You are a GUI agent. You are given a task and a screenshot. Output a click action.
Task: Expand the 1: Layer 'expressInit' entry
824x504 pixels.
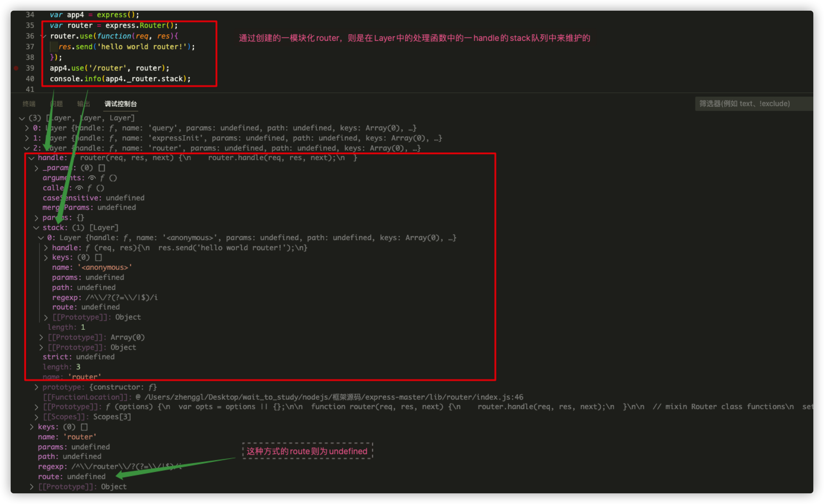click(27, 138)
